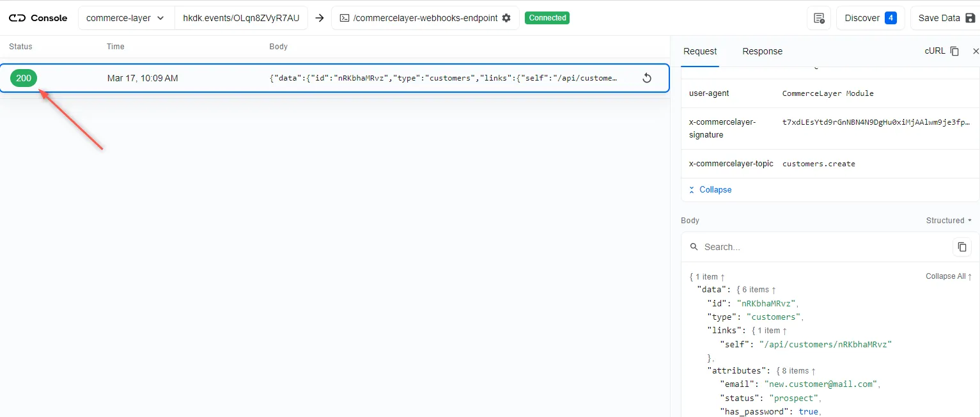Select the has_password value true

click(x=808, y=411)
